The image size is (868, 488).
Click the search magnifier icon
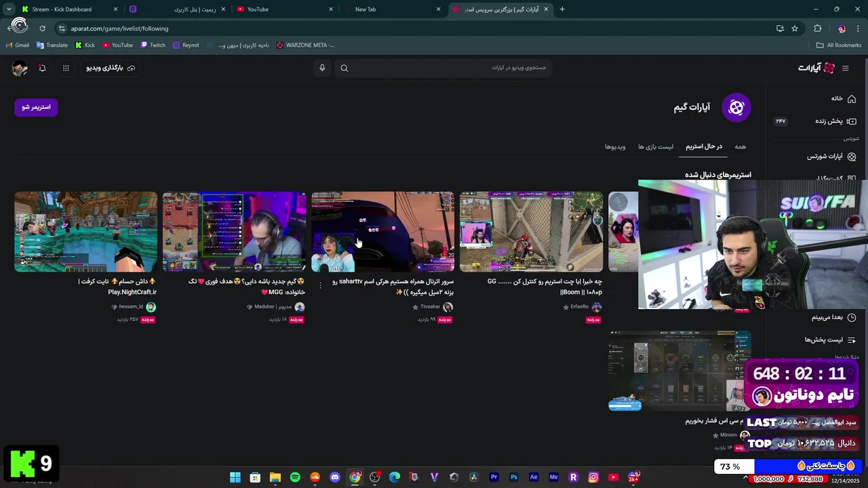[x=344, y=68]
